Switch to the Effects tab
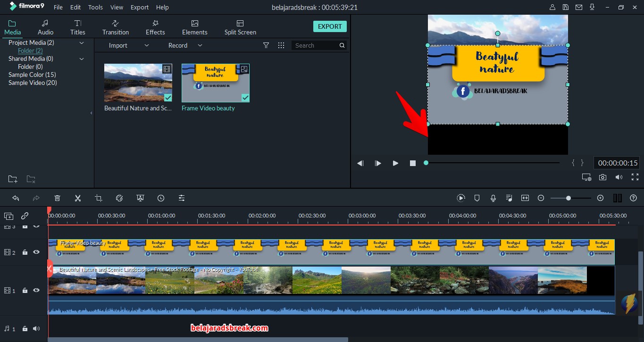This screenshot has height=342, width=644. pyautogui.click(x=155, y=27)
